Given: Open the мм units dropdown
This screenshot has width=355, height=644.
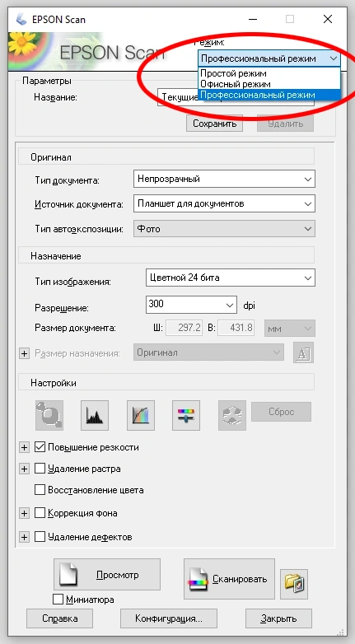Looking at the screenshot, I should coord(290,328).
